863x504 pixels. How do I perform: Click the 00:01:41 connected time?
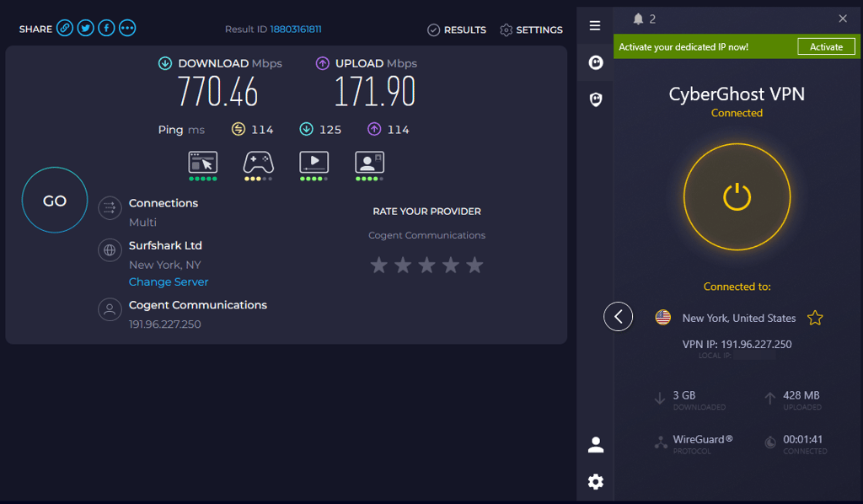click(x=802, y=439)
